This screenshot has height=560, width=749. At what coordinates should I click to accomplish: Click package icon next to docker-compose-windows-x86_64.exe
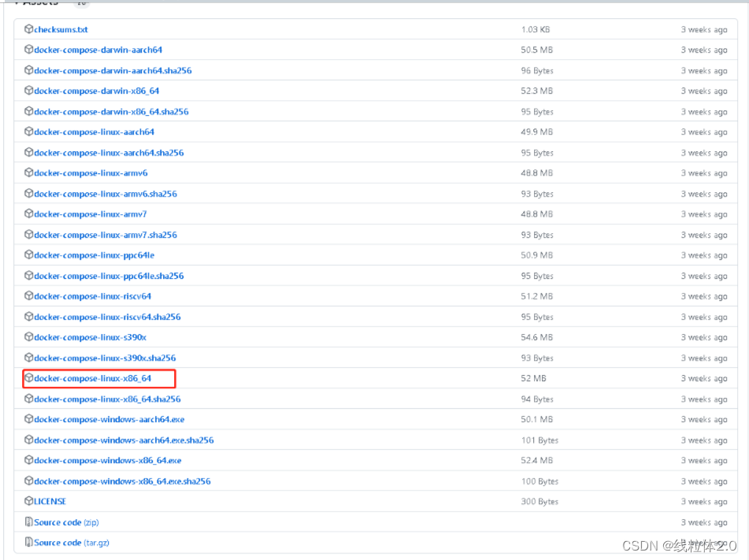click(28, 460)
